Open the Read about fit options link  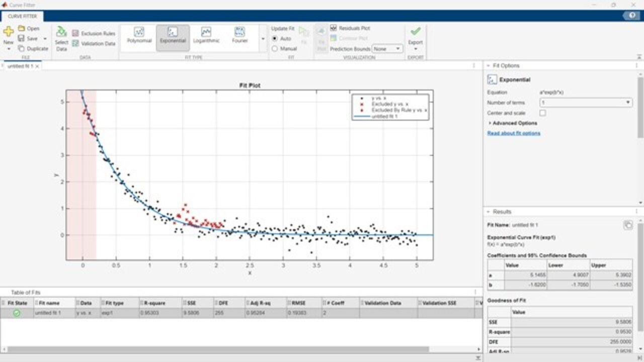[514, 133]
